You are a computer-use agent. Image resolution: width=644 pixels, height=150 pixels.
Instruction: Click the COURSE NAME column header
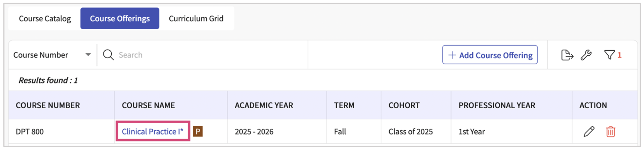(148, 105)
